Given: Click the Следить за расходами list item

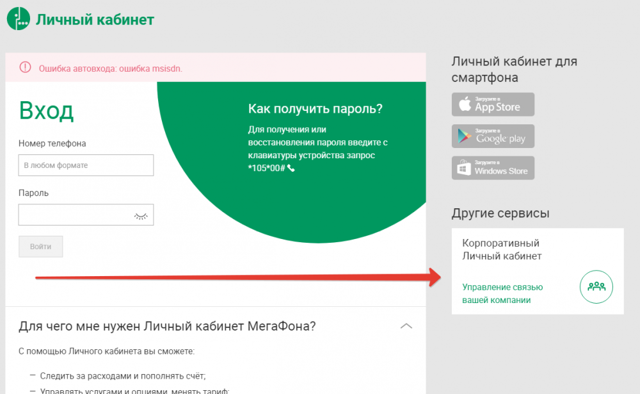Looking at the screenshot, I should [x=123, y=376].
